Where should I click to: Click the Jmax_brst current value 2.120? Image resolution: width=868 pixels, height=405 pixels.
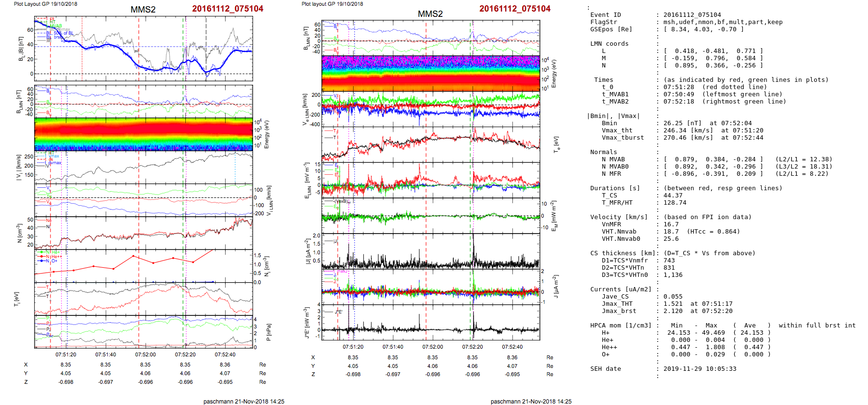(673, 311)
